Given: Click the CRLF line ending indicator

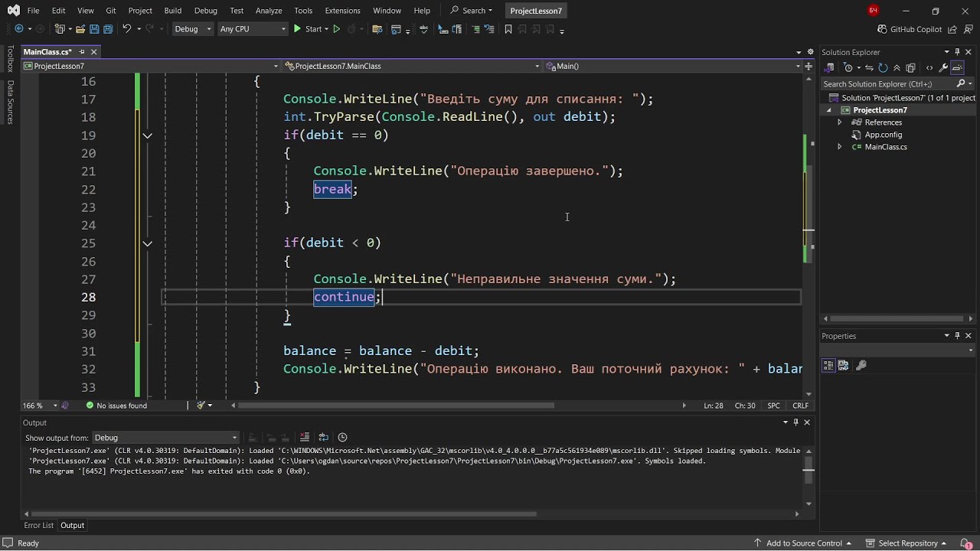Looking at the screenshot, I should 800,406.
